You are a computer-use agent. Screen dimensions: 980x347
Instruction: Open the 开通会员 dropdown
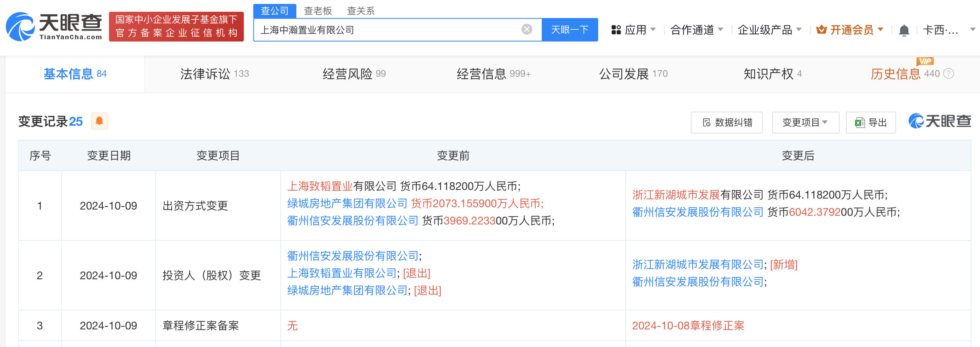coord(850,30)
